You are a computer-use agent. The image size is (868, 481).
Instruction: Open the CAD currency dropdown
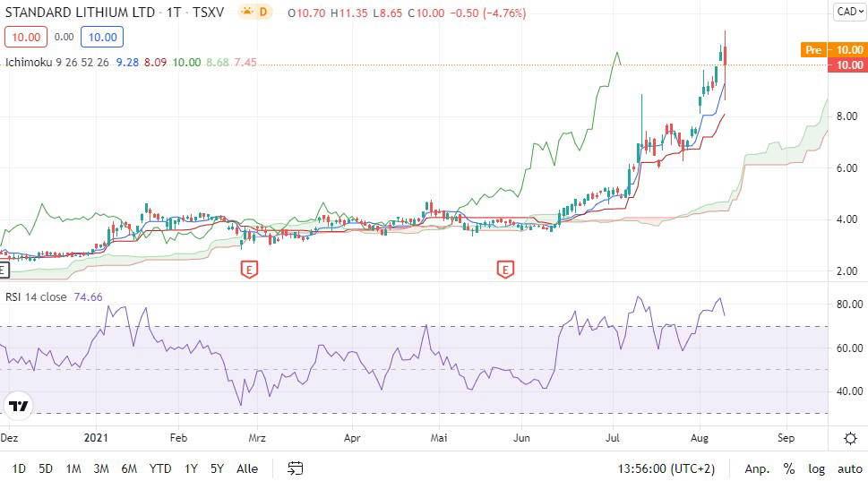pos(850,12)
